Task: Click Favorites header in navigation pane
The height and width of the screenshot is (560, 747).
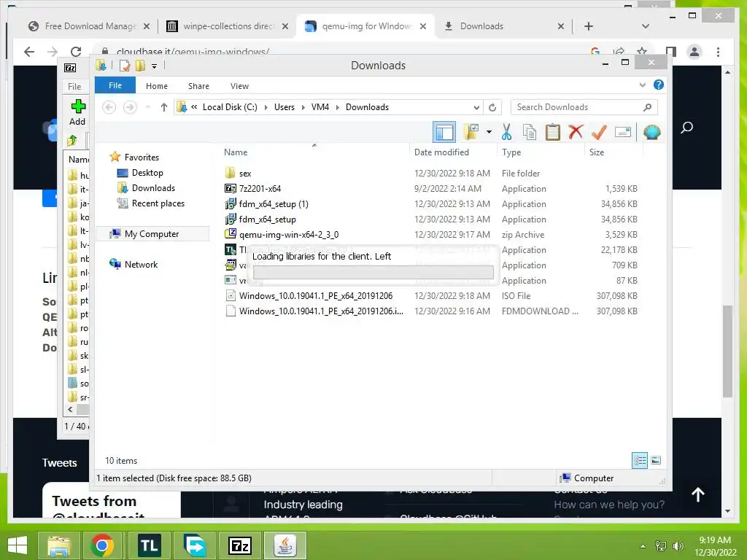Action: tap(142, 157)
